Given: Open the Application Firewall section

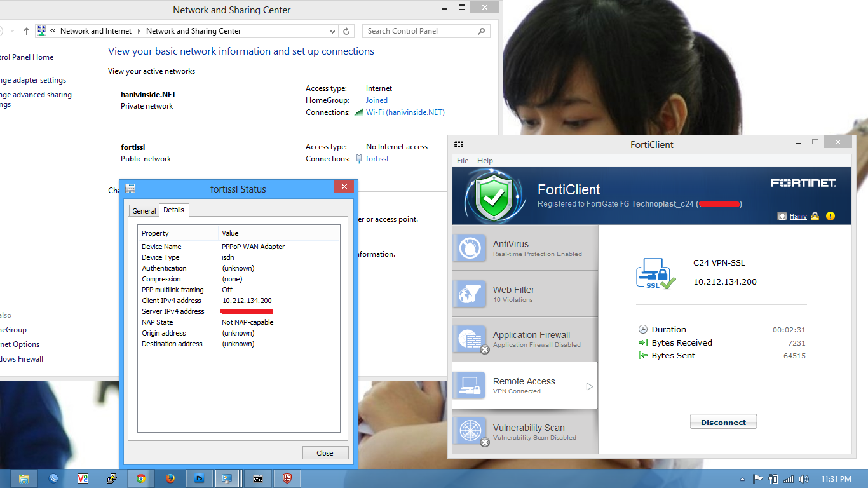Looking at the screenshot, I should [x=525, y=339].
